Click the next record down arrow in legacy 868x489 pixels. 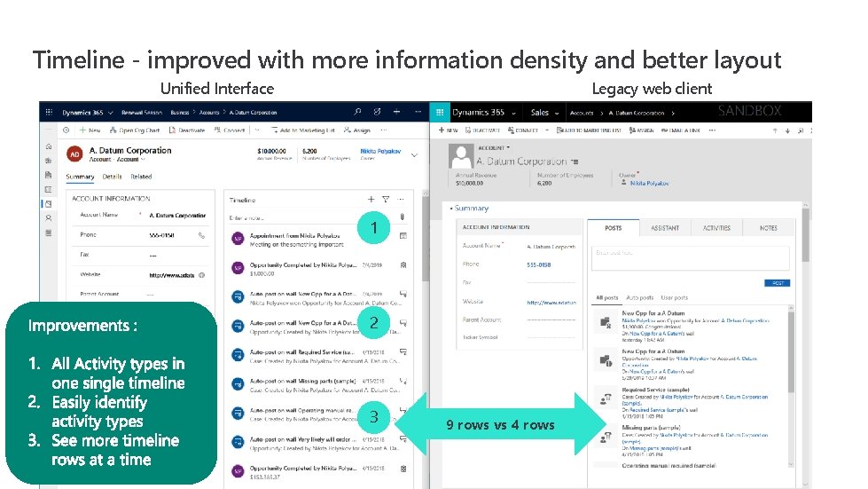coord(787,130)
